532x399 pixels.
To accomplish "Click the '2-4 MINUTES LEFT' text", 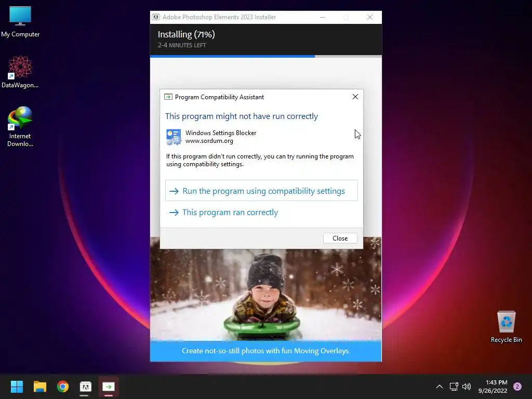I will coord(182,45).
